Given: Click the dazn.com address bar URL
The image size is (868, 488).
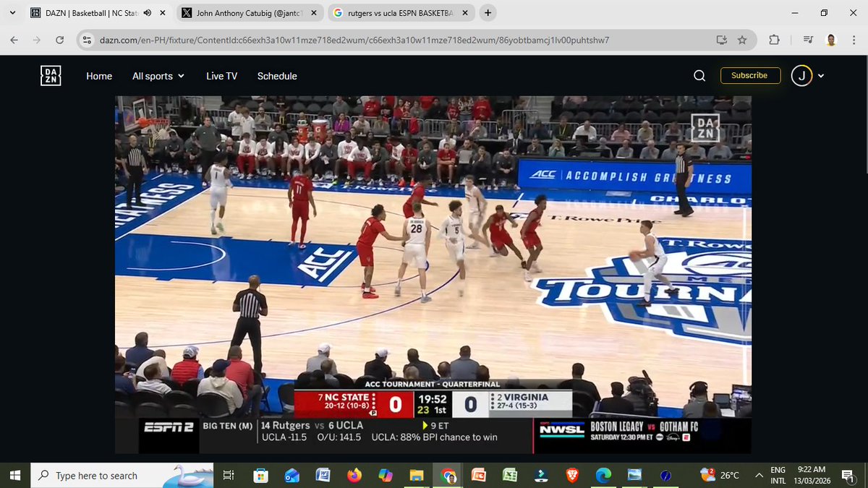Looking at the screenshot, I should tap(354, 40).
